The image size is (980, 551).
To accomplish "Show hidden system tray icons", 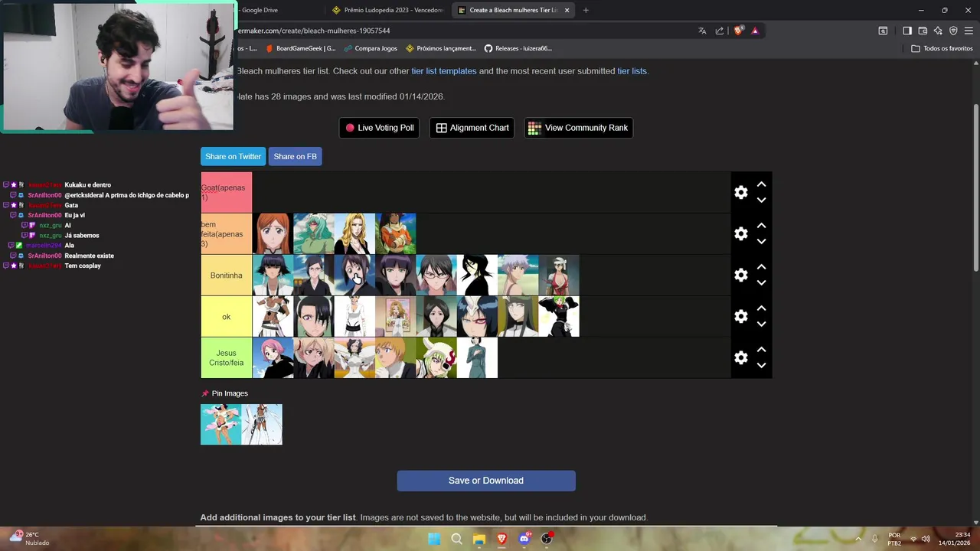I will 857,539.
